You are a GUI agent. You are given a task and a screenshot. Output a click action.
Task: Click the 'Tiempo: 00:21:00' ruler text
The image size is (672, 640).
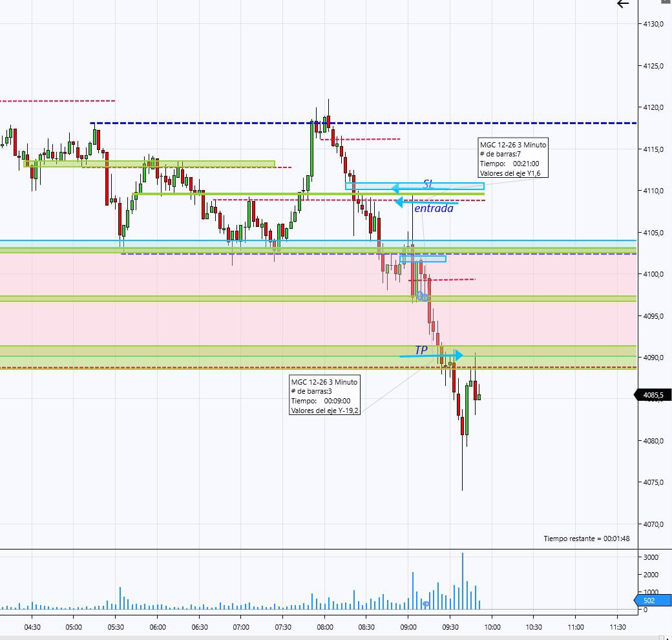pyautogui.click(x=510, y=164)
